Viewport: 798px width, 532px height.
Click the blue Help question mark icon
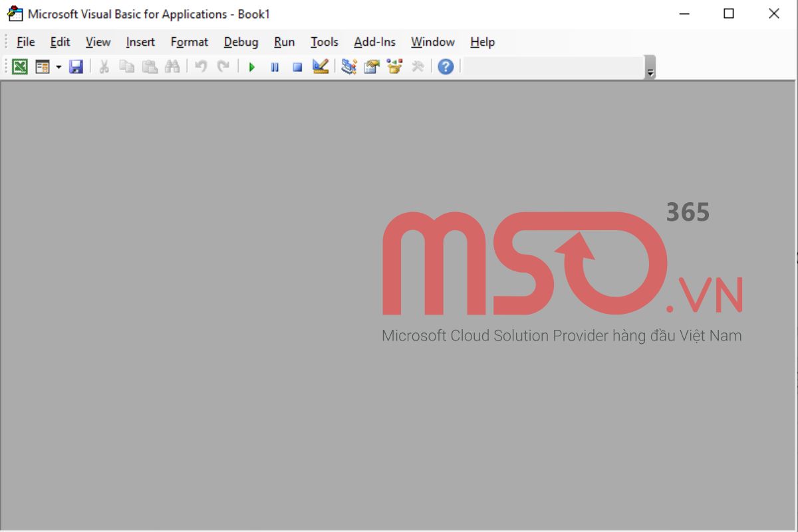tap(446, 66)
